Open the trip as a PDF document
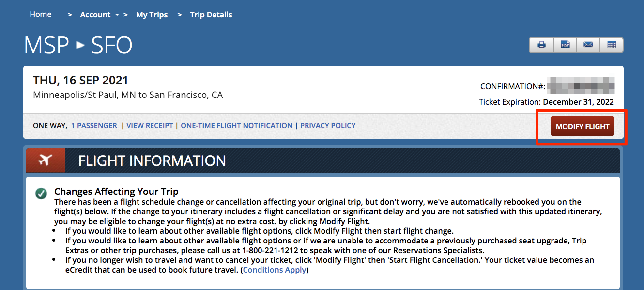Image resolution: width=644 pixels, height=290 pixels. [x=565, y=45]
